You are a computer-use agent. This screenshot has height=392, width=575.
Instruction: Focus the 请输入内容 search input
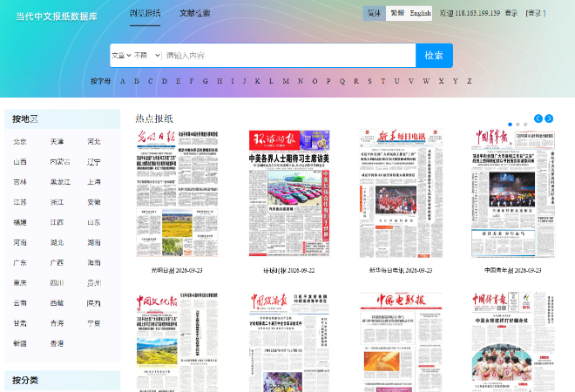[289, 56]
